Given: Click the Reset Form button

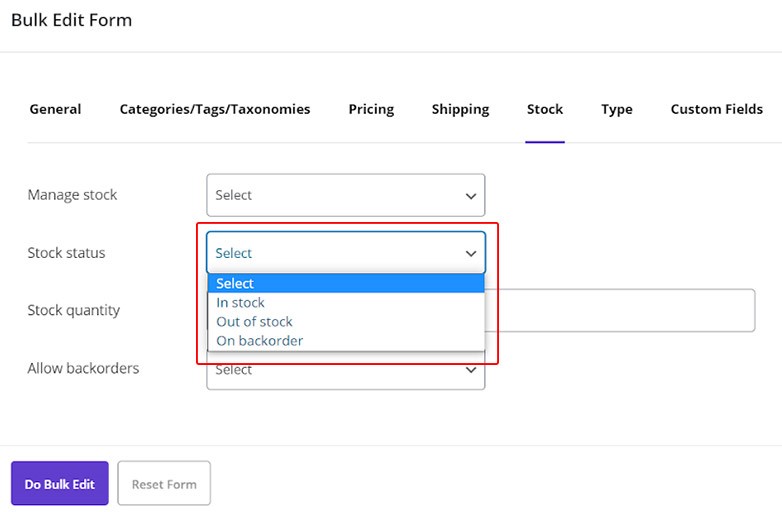Looking at the screenshot, I should [164, 484].
